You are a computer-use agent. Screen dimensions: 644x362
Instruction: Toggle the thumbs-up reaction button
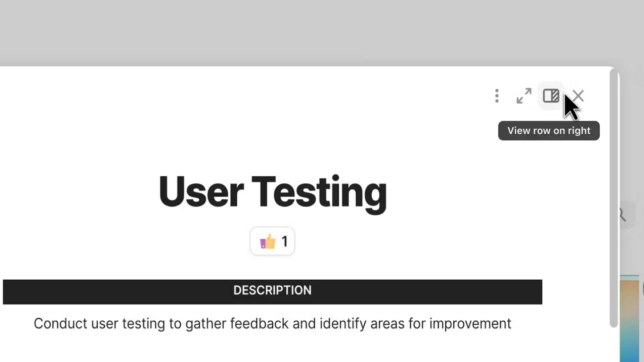[272, 241]
